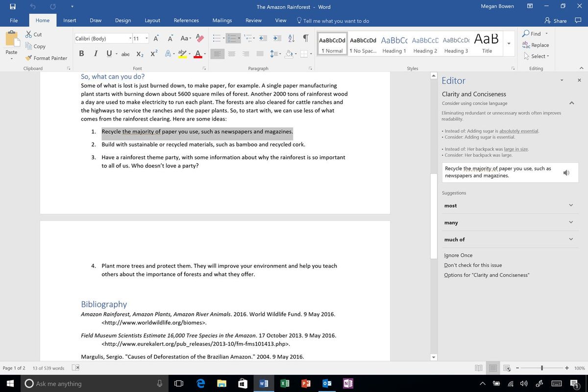Toggle italic formatting

click(x=96, y=53)
